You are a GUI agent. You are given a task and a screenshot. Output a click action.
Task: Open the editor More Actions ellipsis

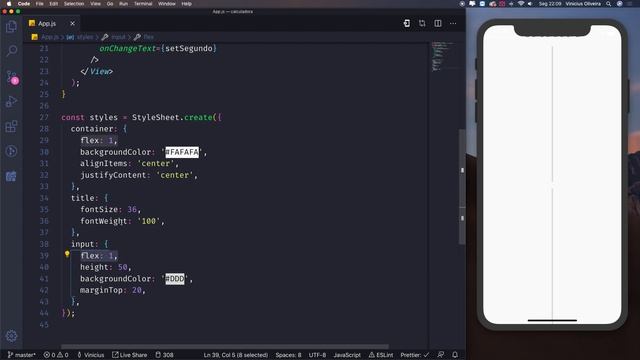click(453, 23)
